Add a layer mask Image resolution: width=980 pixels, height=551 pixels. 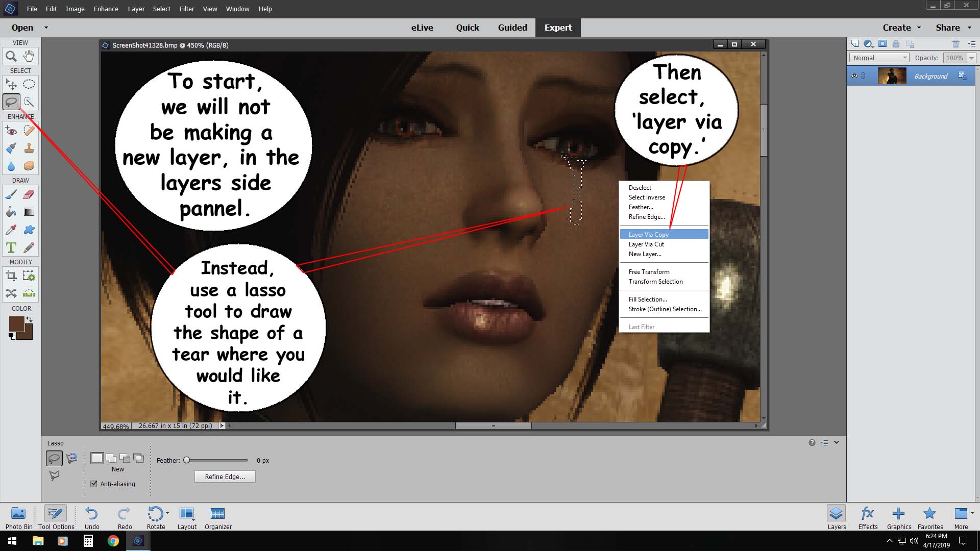(x=882, y=44)
